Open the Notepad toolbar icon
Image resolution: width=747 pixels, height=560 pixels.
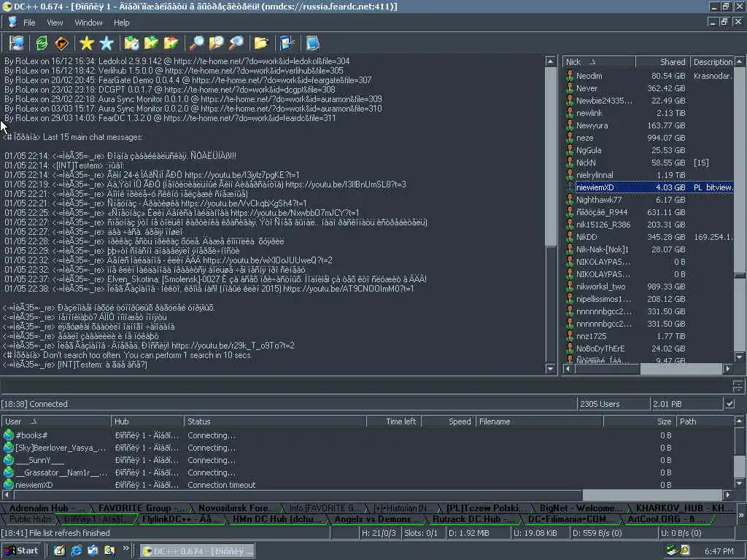312,43
